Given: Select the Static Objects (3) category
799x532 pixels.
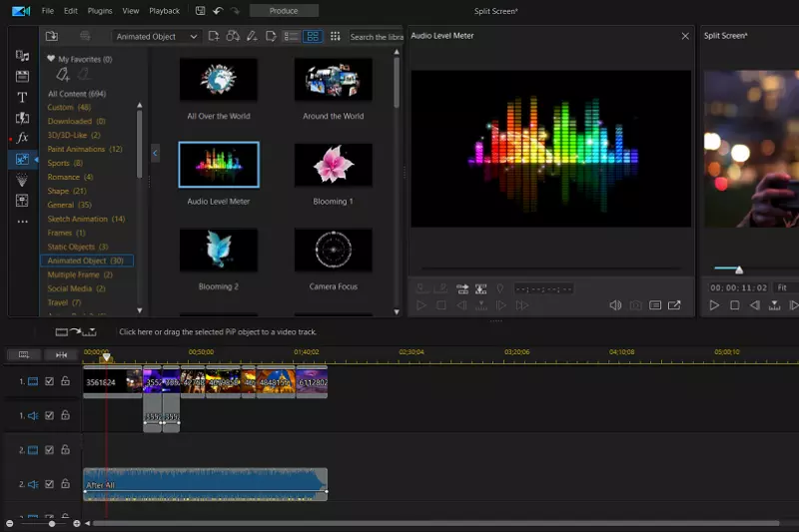Looking at the screenshot, I should [78, 247].
